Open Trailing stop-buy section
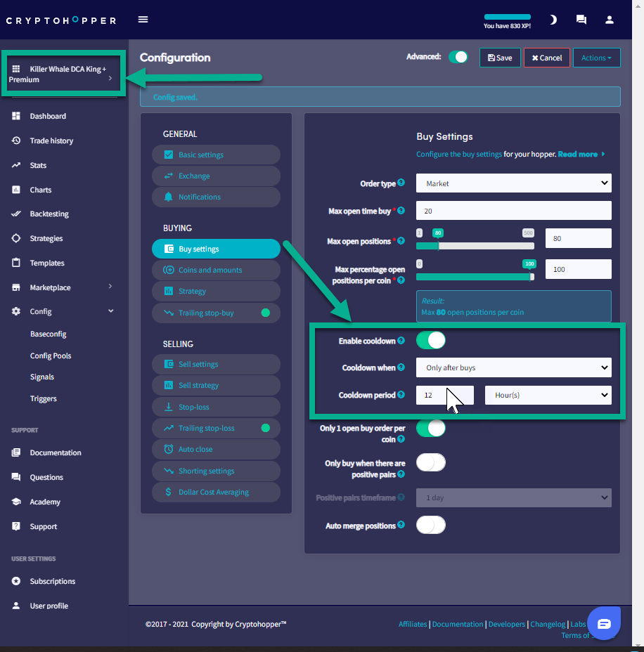 click(216, 313)
